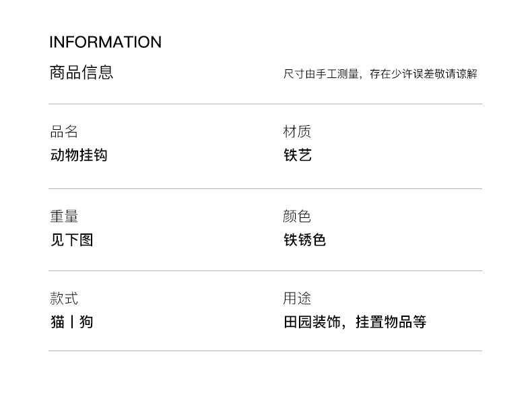Choose the 狗 style option
The height and width of the screenshot is (403, 532).
(86, 322)
